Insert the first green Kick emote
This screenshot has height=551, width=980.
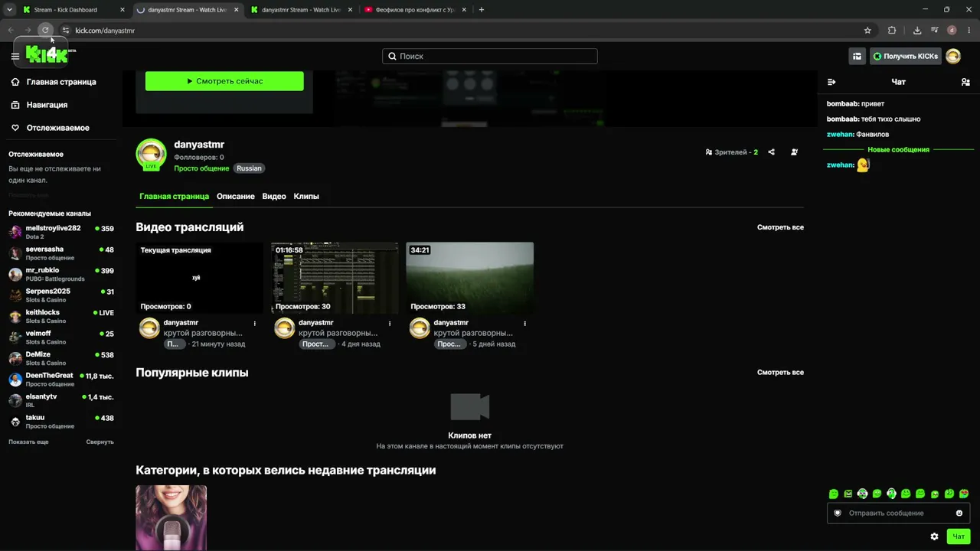click(x=834, y=494)
